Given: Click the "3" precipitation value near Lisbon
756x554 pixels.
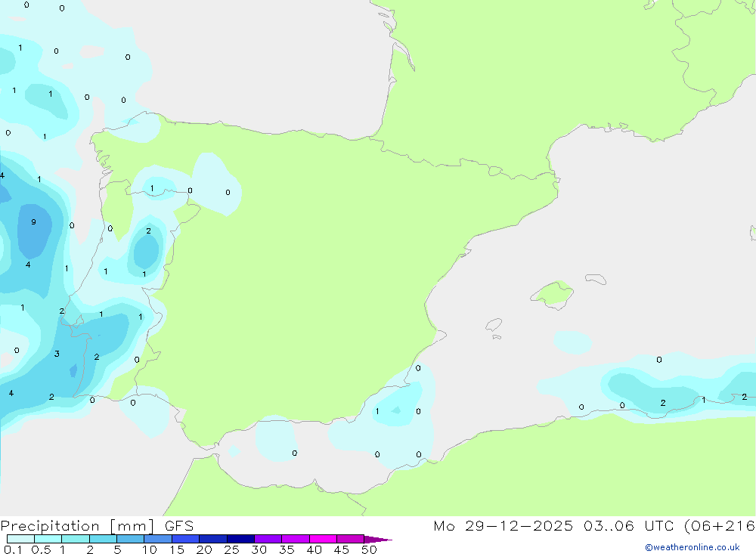Looking at the screenshot, I should [57, 354].
